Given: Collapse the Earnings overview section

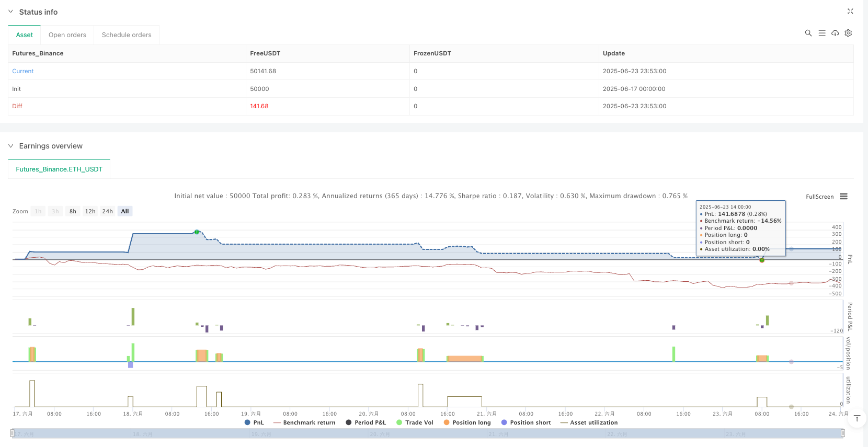Looking at the screenshot, I should pos(10,146).
